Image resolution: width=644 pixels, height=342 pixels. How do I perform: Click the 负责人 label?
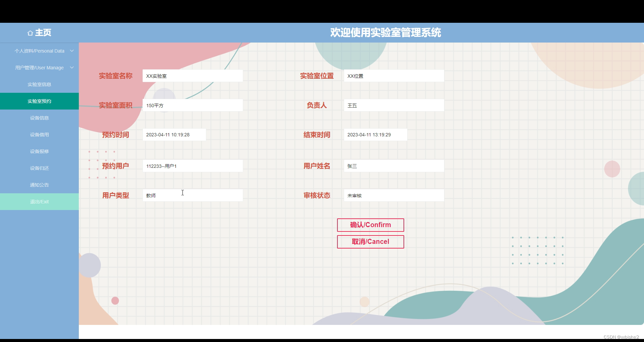tap(317, 106)
